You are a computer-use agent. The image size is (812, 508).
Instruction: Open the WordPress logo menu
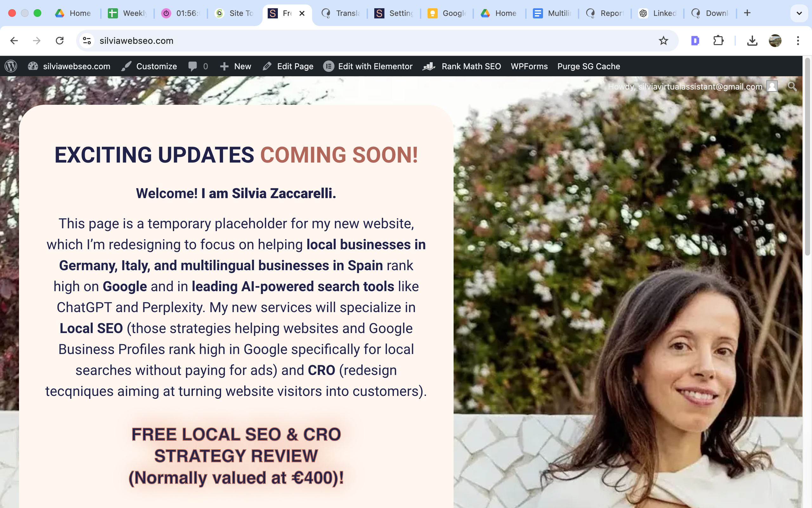coord(11,66)
